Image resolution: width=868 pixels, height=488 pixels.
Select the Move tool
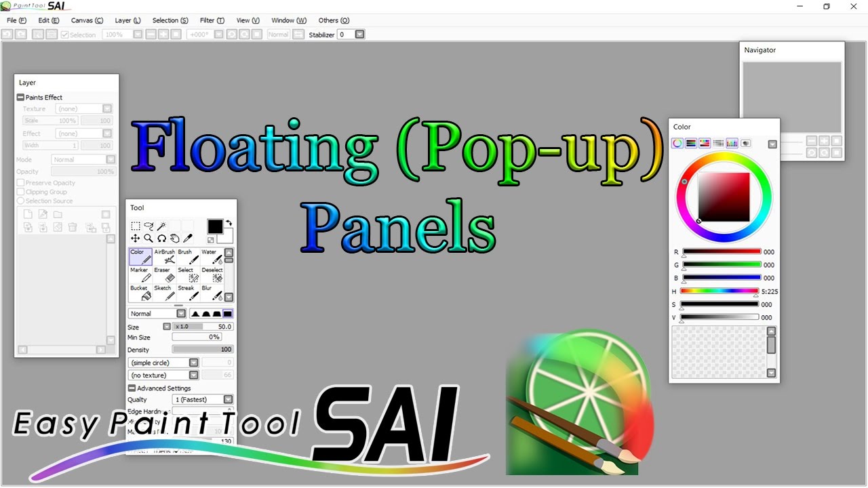(x=136, y=239)
